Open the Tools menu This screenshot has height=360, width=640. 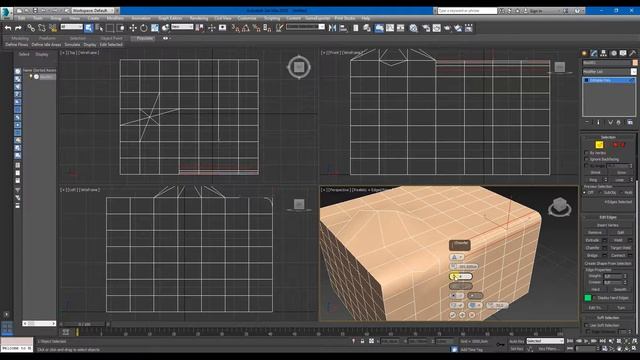point(38,18)
